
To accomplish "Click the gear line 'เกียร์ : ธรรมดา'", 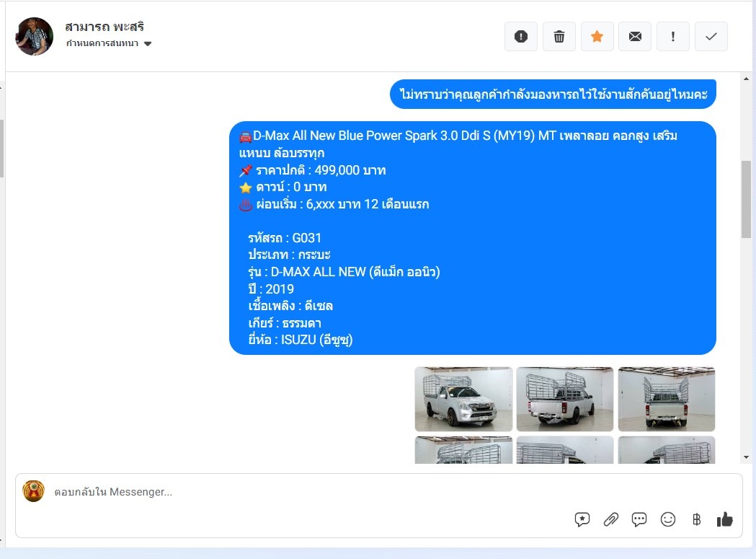I will (285, 323).
